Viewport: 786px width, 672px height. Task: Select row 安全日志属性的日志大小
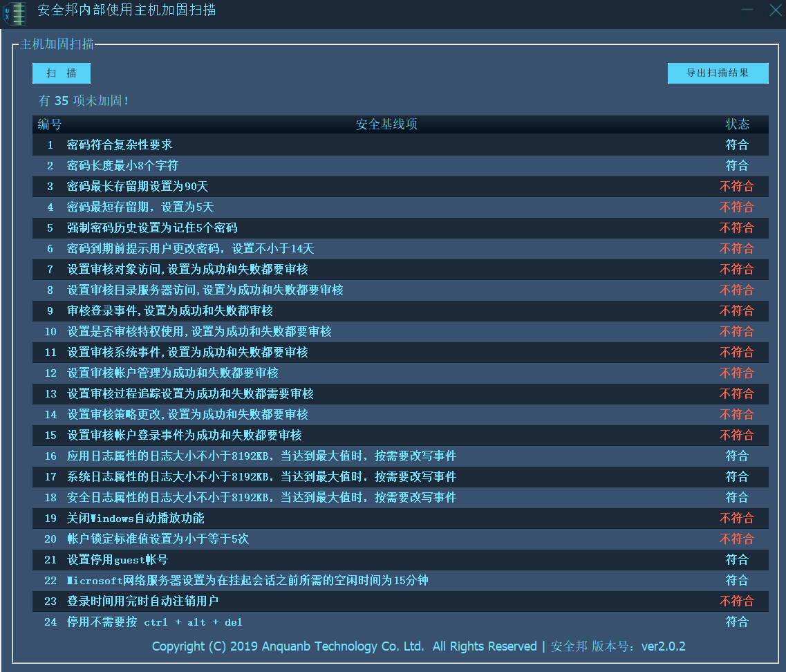400,498
